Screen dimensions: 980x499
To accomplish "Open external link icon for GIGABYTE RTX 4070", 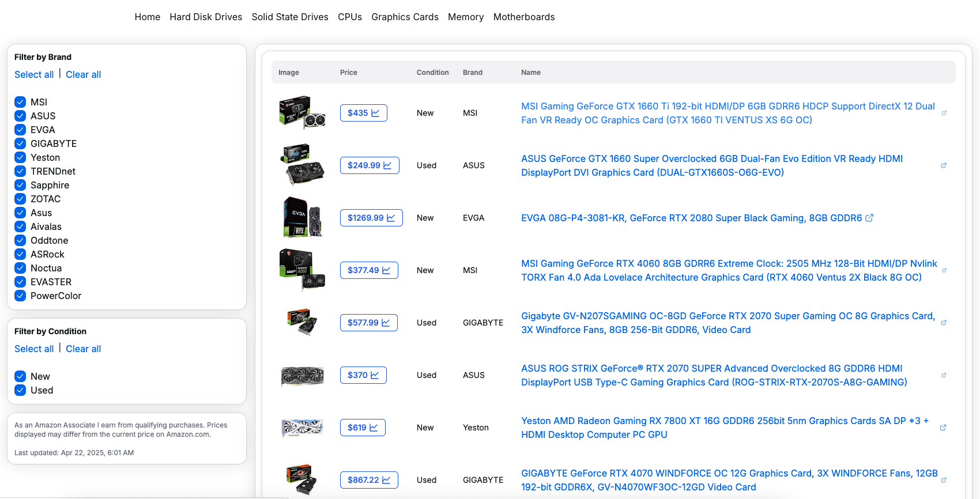I will point(944,480).
